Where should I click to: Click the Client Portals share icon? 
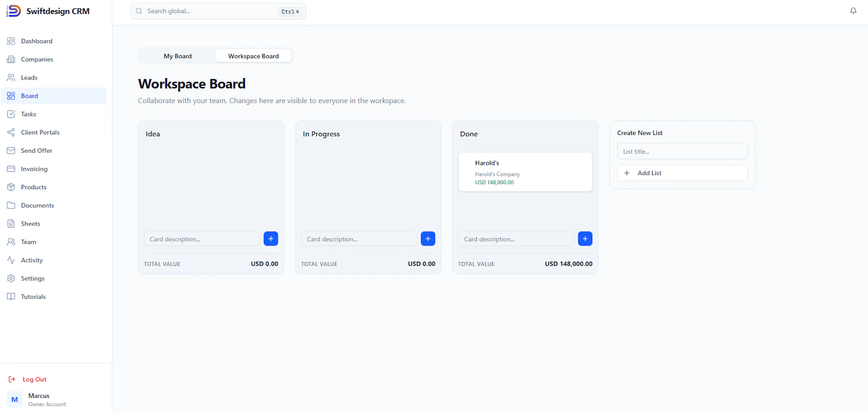[x=11, y=132]
